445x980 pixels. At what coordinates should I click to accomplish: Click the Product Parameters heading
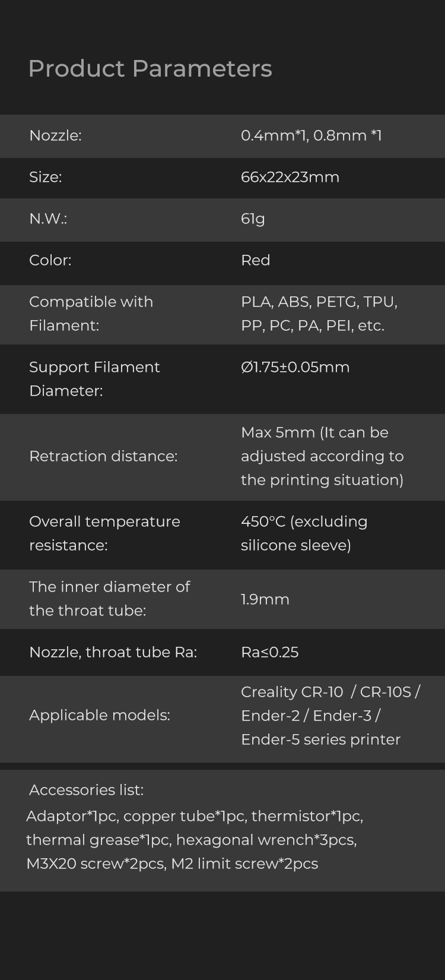[150, 69]
